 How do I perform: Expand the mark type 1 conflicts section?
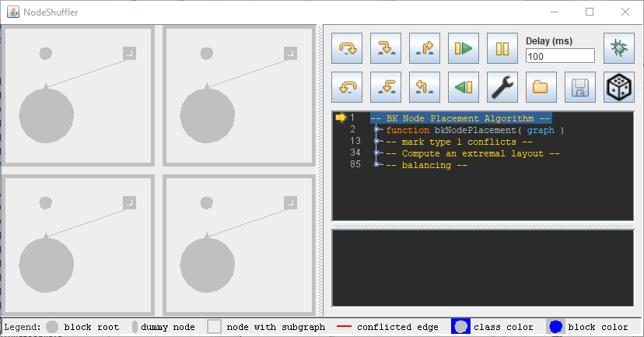(377, 142)
